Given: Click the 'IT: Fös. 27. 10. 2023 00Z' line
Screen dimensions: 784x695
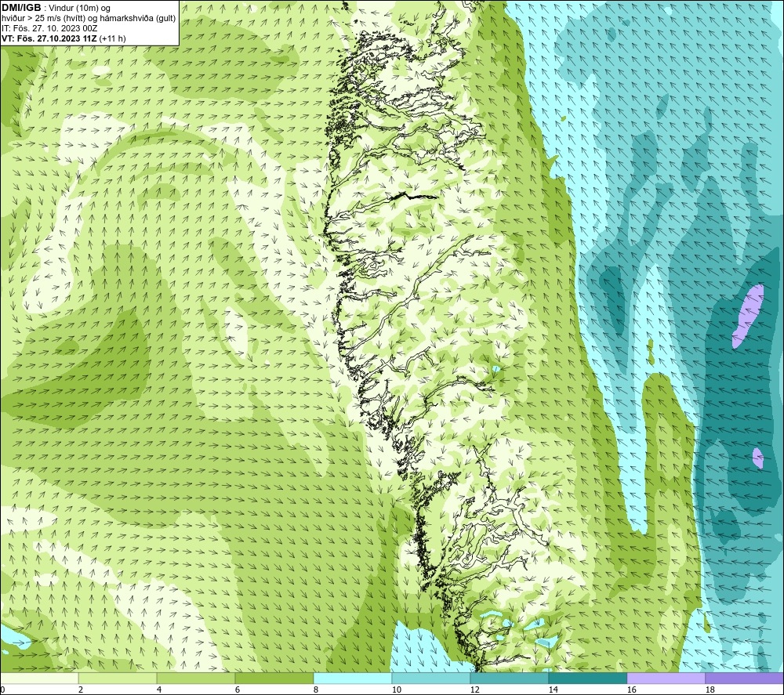Looking at the screenshot, I should coord(49,28).
